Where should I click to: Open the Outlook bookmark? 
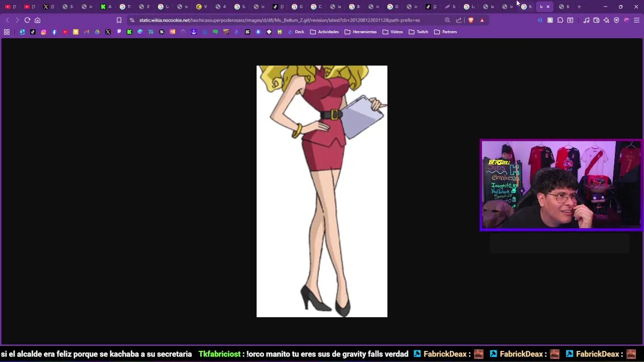22,32
